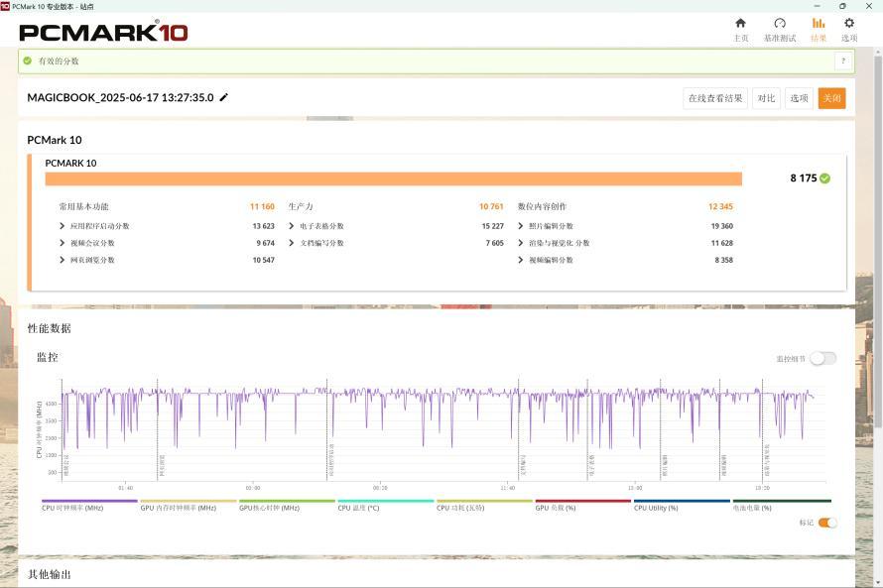This screenshot has width=883, height=588.
Task: Maximize the PCMark 10 window
Action: (x=842, y=6)
